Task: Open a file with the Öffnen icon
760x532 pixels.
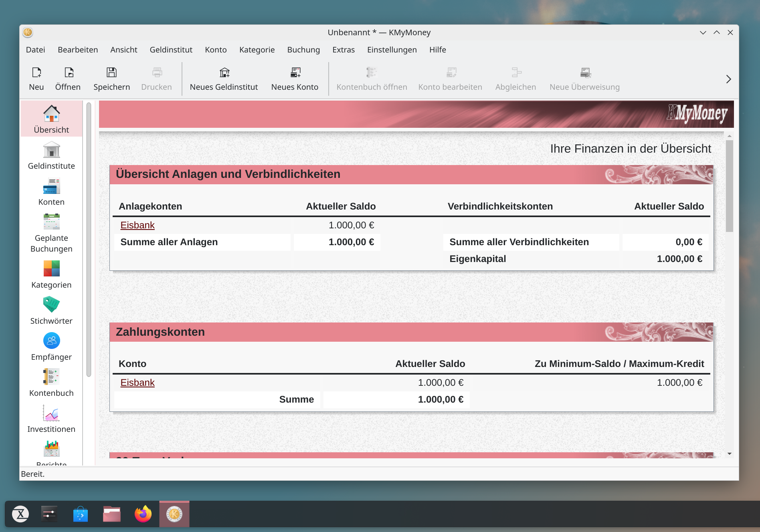Action: 68,79
